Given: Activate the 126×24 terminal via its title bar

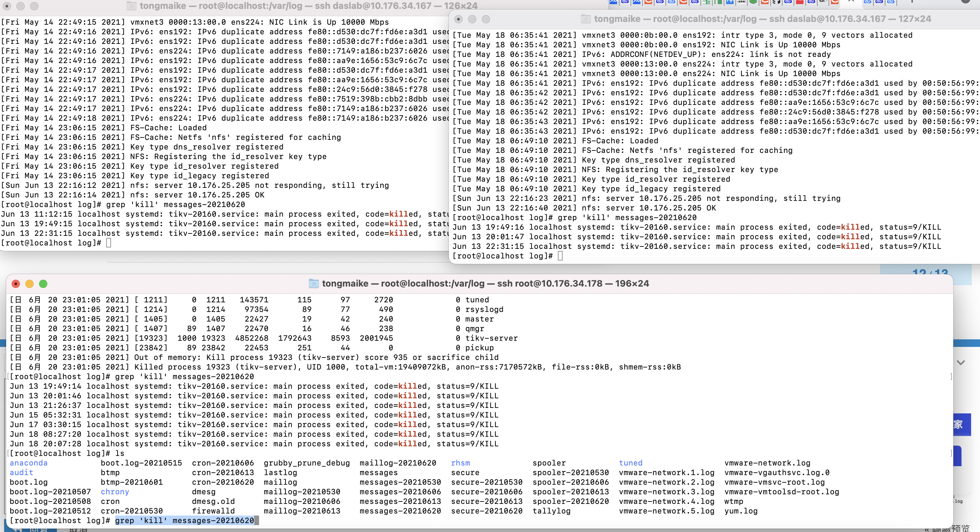Looking at the screenshot, I should (308, 6).
